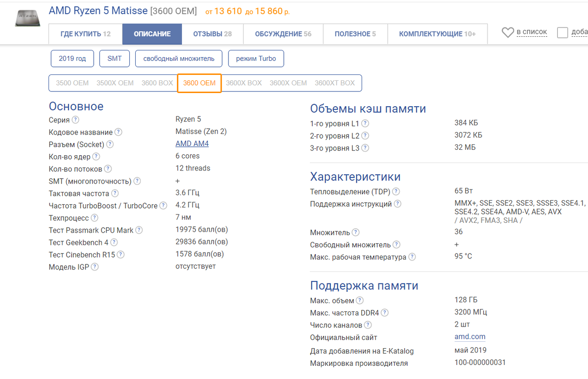Tick the compare checkbox next to 'доба'

(x=563, y=33)
